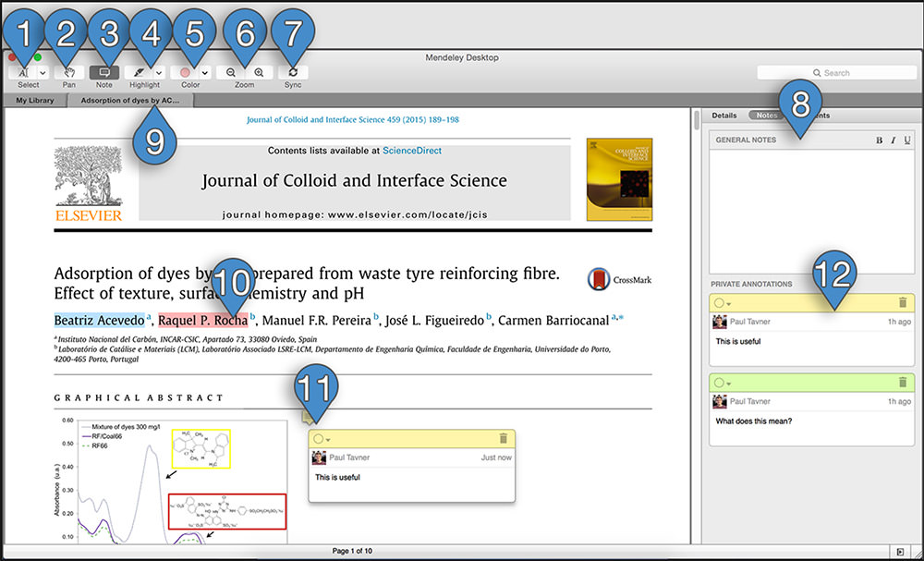Viewport: 924px width, 561px height.
Task: Open the Highlight tool dropdown arrow
Action: (159, 72)
